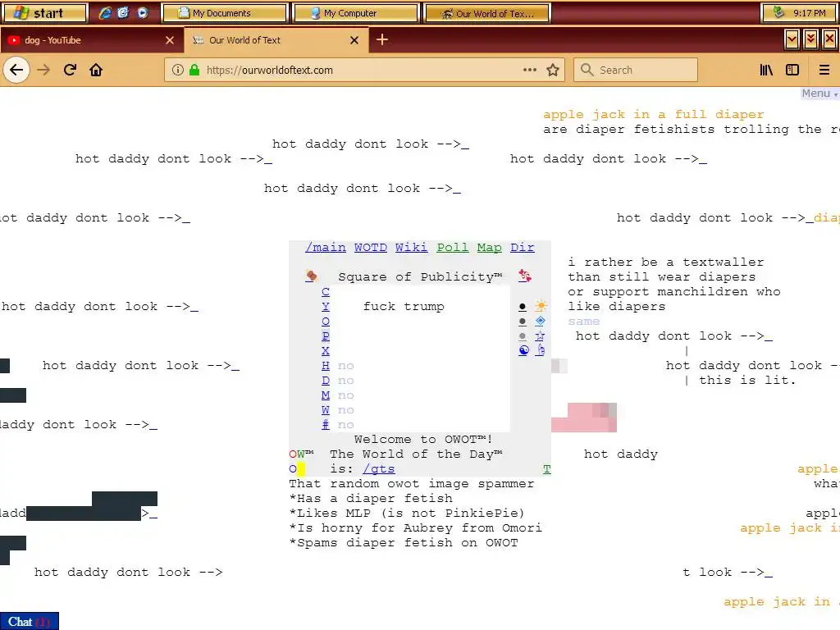Select the light gray dot swatch
The image size is (840, 630).
pos(523,336)
